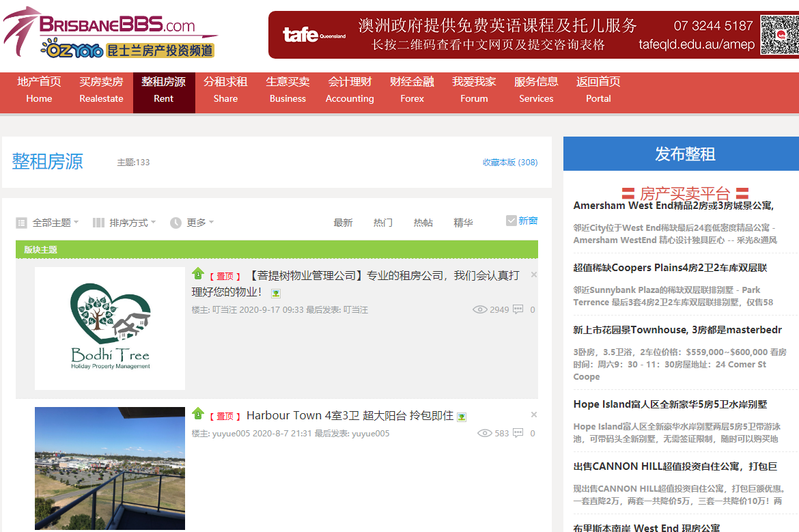Open 出售CANNON HILL超值投资 listing
799x532 pixels.
(675, 466)
